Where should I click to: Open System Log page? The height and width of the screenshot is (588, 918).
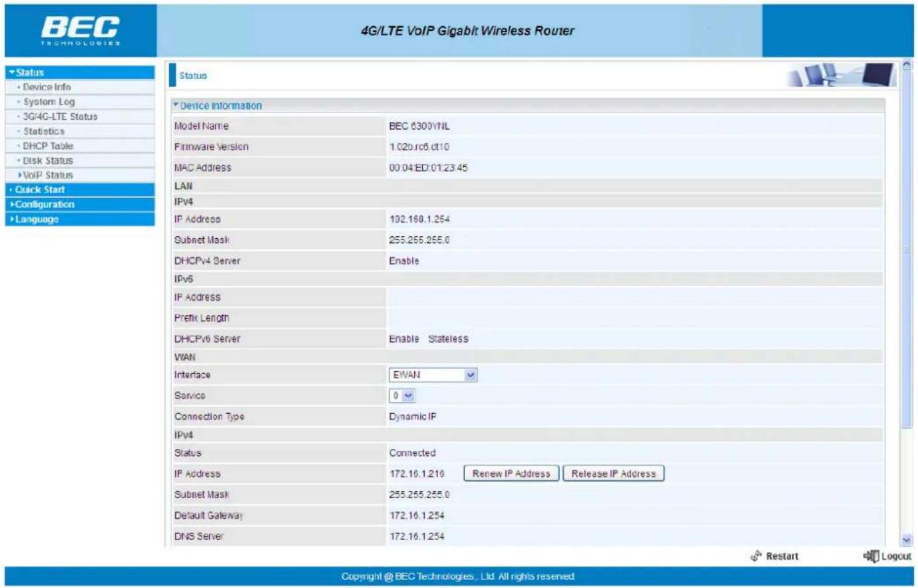click(x=49, y=102)
